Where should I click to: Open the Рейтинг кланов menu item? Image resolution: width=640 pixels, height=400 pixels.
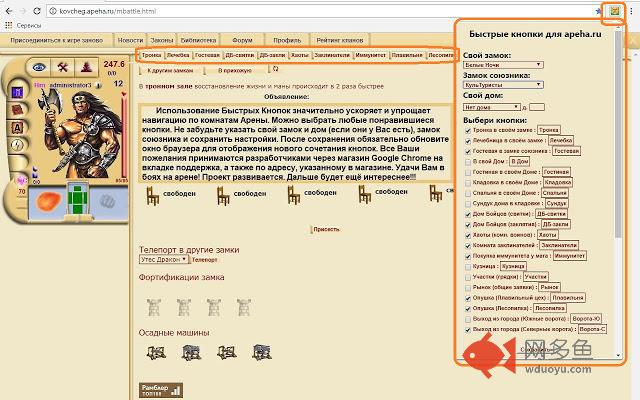click(x=340, y=40)
